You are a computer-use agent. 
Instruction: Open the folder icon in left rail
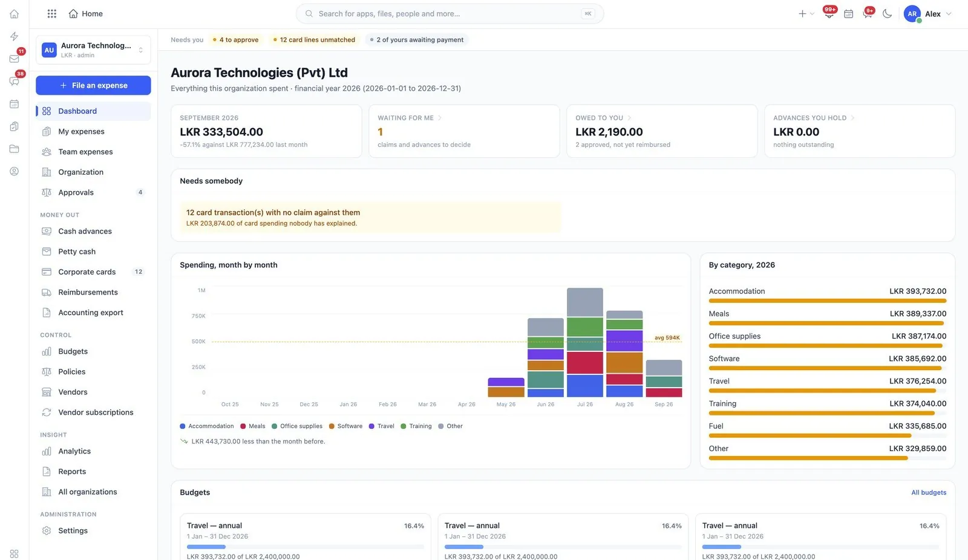(x=15, y=149)
